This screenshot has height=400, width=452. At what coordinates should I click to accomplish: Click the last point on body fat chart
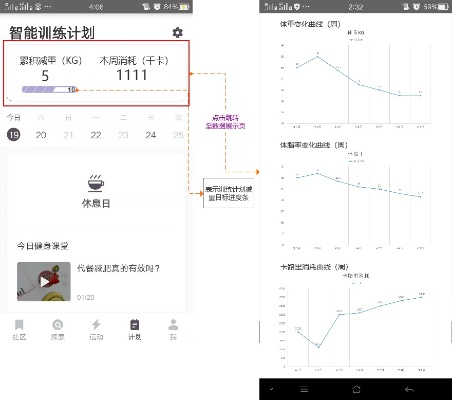(x=421, y=197)
